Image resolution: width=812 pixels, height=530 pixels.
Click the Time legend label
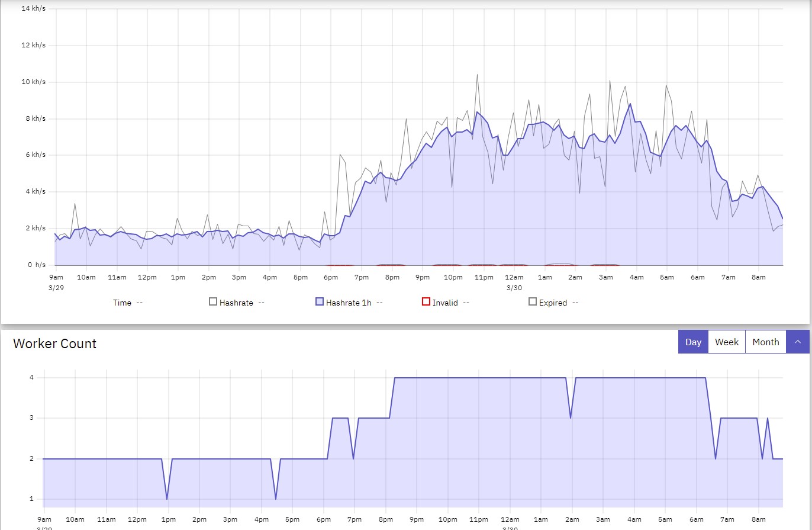coord(122,303)
